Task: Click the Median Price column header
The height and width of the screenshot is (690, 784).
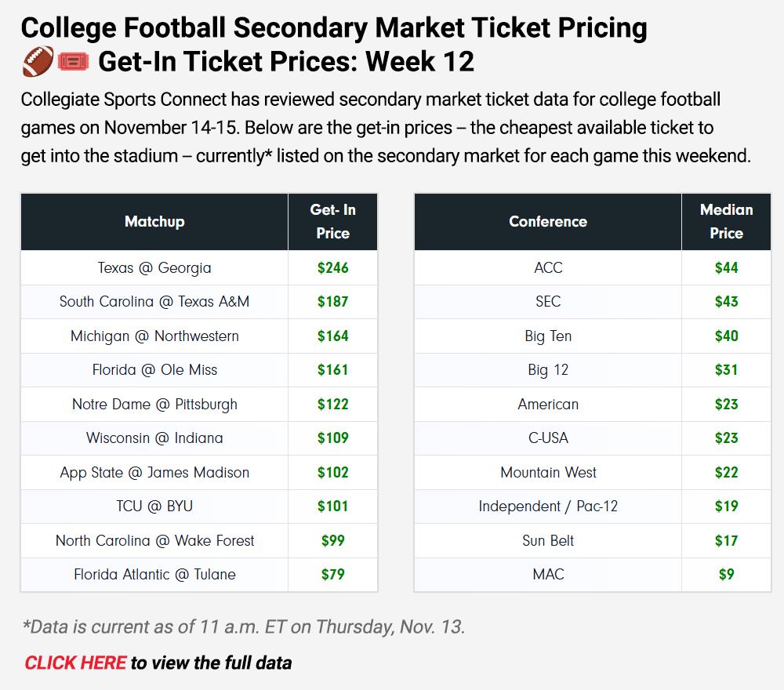Action: pos(726,222)
